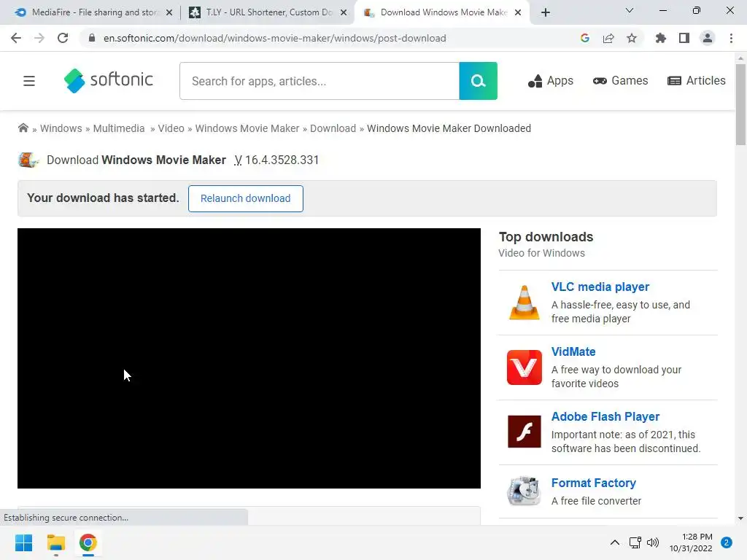
Task: Click the Format Factory icon
Action: [524, 491]
